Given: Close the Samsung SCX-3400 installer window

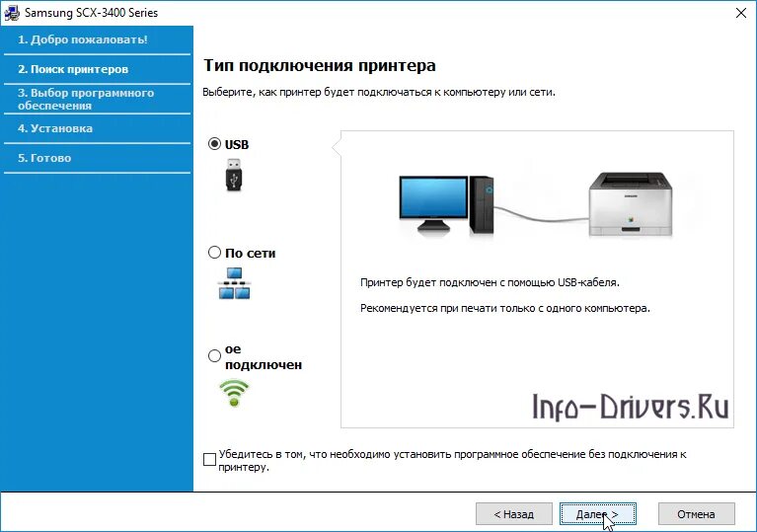Looking at the screenshot, I should [741, 13].
